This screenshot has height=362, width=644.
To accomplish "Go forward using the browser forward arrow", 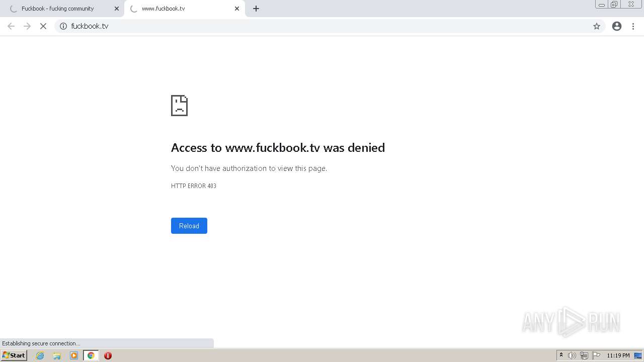I will click(x=27, y=26).
